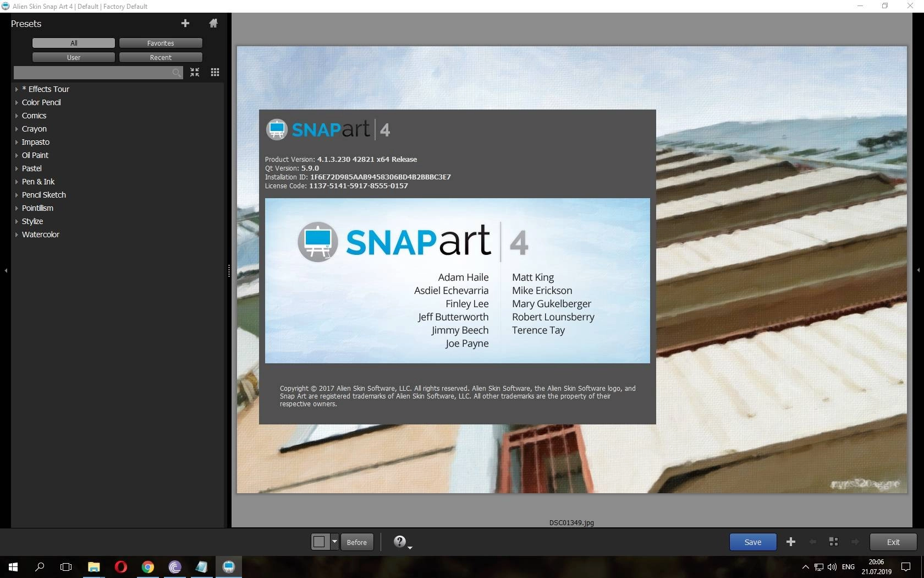Open preview layout dropdown arrow
This screenshot has width=924, height=578.
pyautogui.click(x=334, y=542)
